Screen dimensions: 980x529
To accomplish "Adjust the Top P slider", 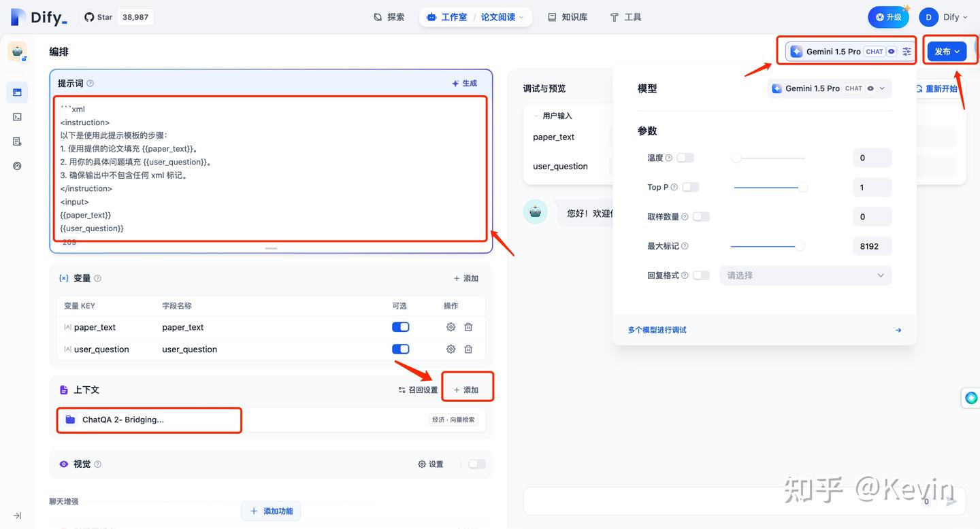I will coord(769,187).
